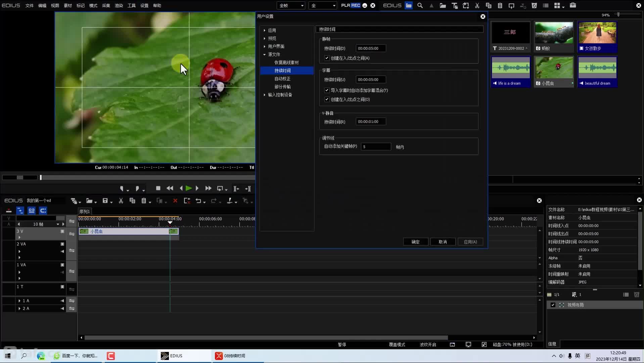Click the Fast Forward button
The height and width of the screenshot is (363, 644).
[x=208, y=188]
